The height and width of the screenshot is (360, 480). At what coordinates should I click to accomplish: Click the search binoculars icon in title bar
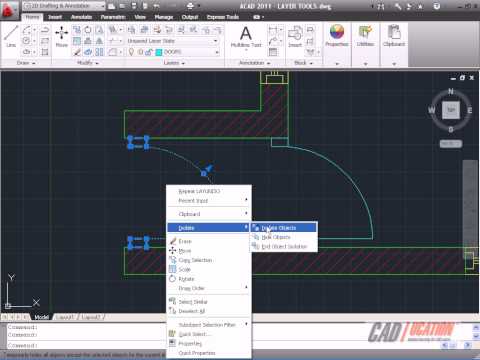click(380, 6)
